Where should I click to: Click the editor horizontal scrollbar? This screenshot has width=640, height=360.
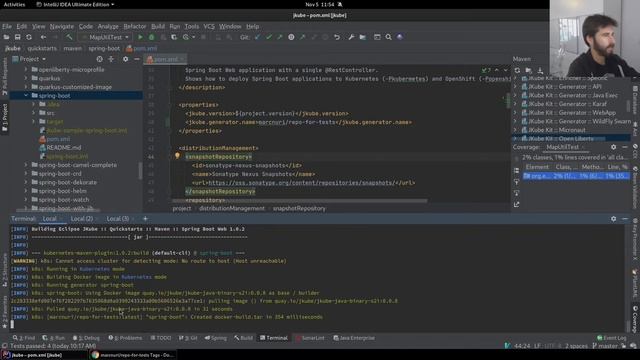click(x=300, y=201)
